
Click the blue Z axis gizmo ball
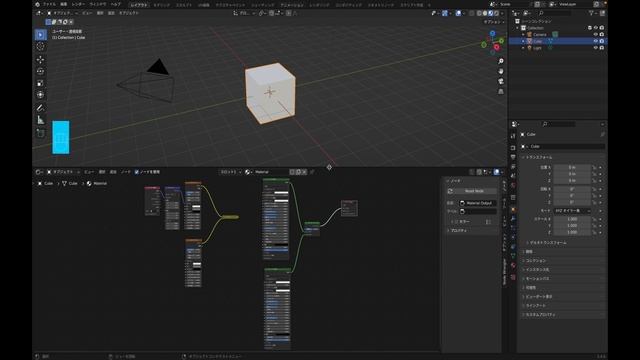point(493,33)
